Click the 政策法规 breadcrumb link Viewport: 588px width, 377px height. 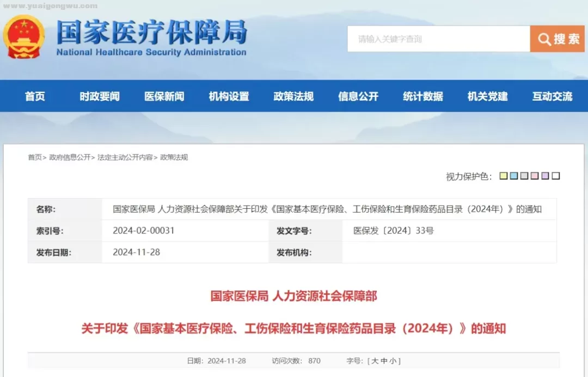coord(174,157)
